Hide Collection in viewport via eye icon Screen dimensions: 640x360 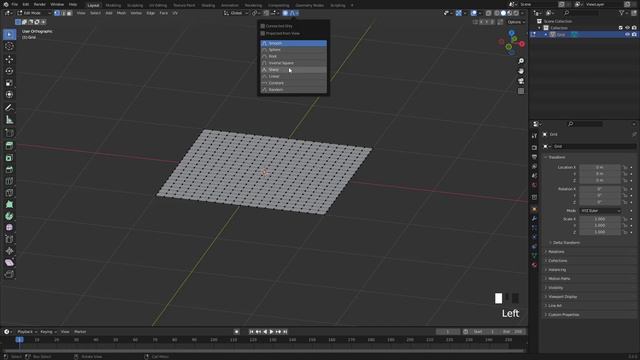[627, 28]
